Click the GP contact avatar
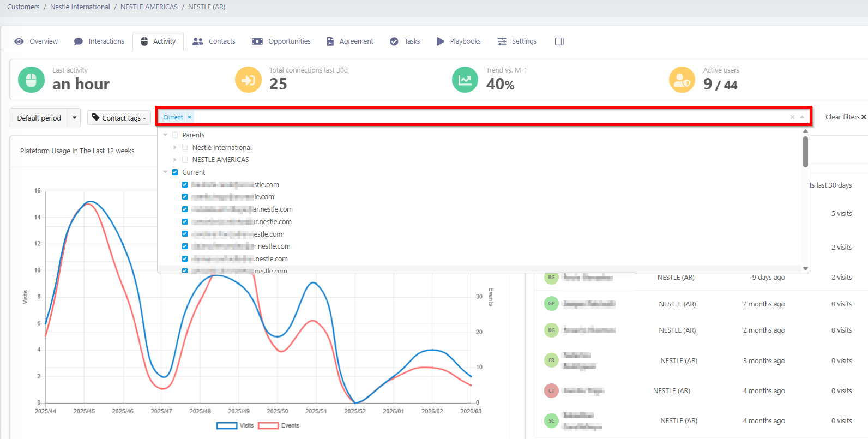Screen dimensions: 868x439 [551, 304]
